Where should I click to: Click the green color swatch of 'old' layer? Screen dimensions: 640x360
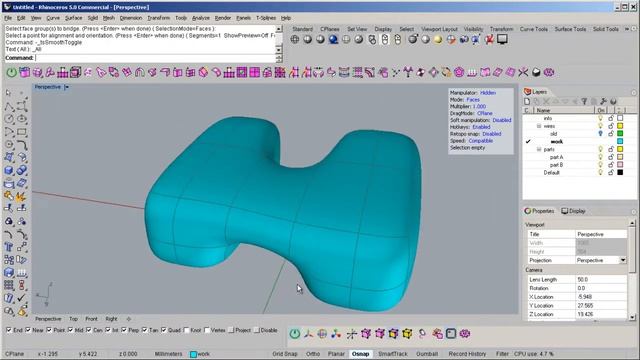pos(620,133)
